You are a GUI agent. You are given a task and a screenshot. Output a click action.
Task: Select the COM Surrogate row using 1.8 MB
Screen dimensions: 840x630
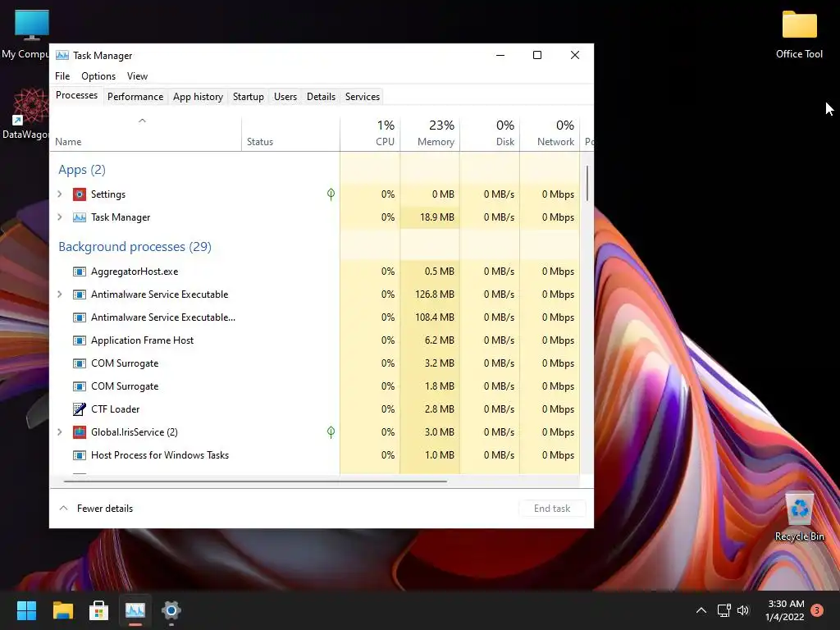pos(315,387)
